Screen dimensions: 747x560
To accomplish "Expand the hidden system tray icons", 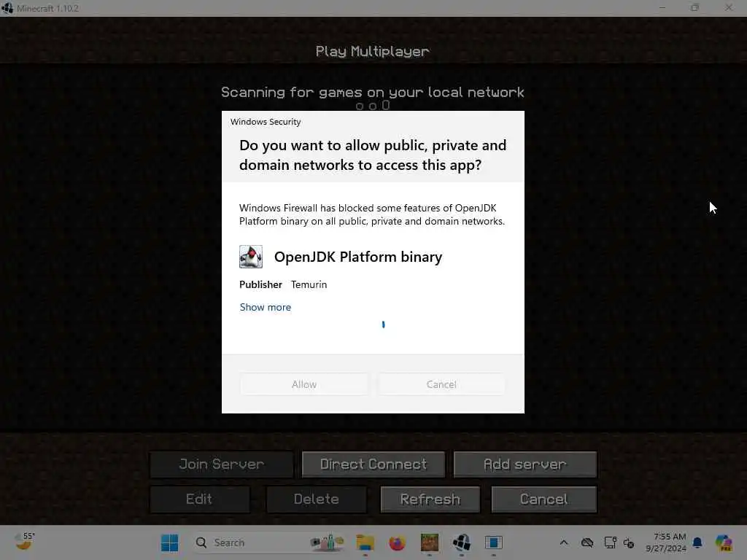I will click(x=564, y=542).
